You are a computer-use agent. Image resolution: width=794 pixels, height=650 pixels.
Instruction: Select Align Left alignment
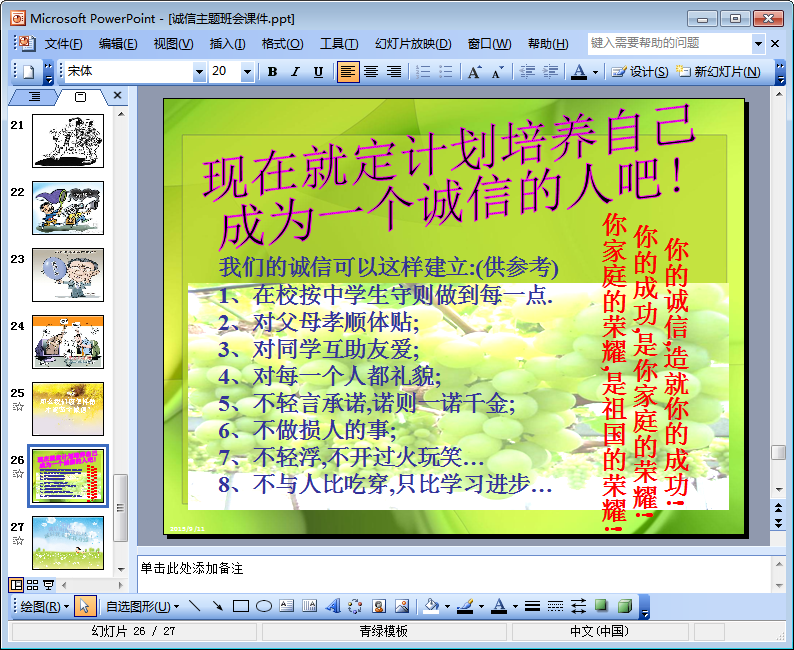coord(348,72)
